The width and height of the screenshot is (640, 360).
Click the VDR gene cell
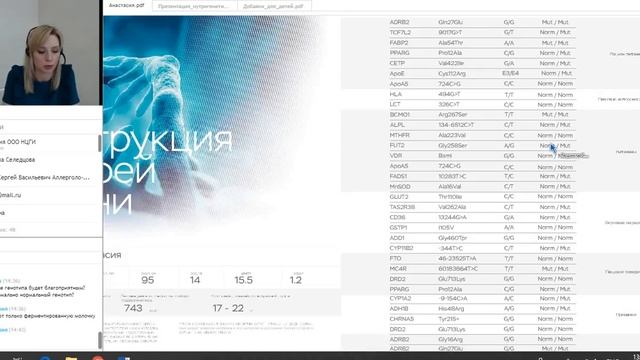[x=396, y=156]
